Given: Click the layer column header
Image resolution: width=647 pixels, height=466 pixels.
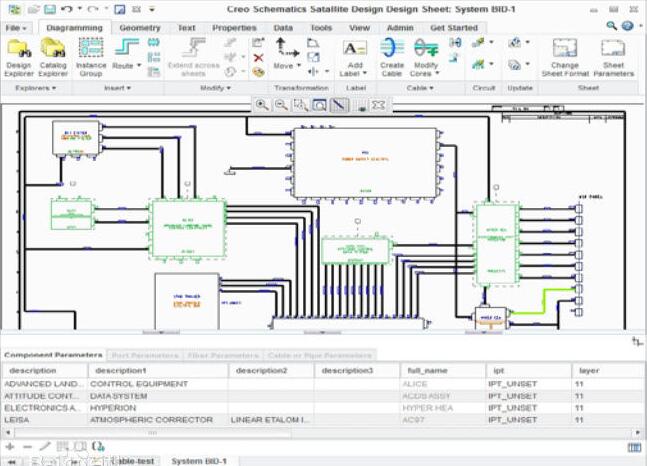Looking at the screenshot, I should click(x=609, y=371).
